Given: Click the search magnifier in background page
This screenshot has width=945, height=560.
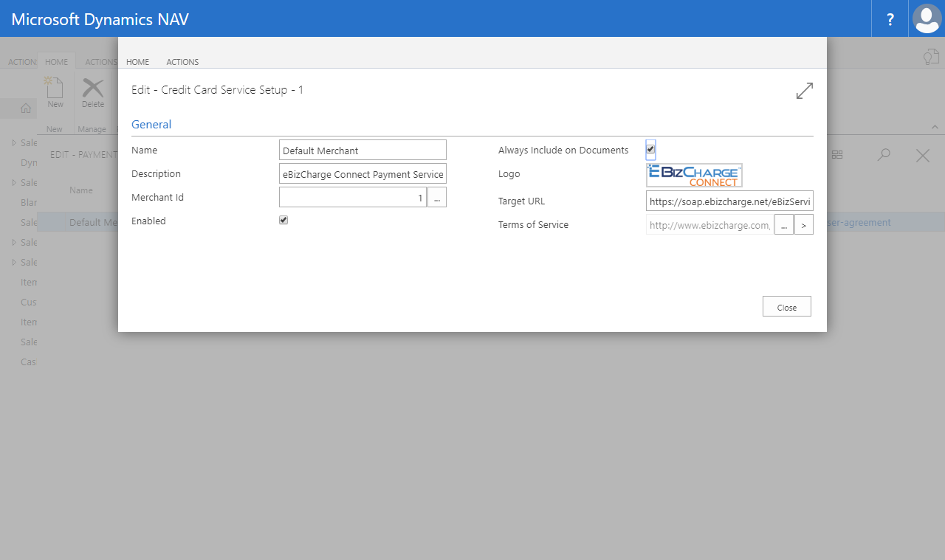Looking at the screenshot, I should coord(883,155).
